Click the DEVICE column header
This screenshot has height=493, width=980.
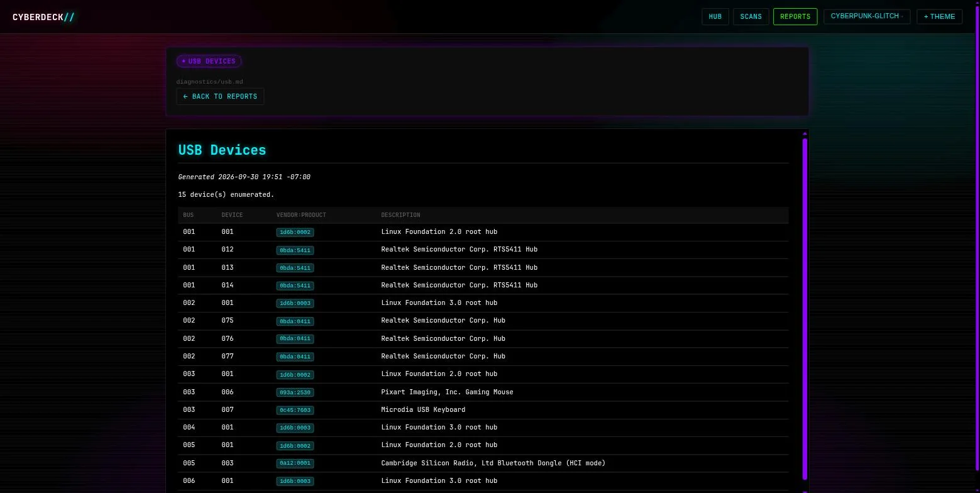coord(232,215)
